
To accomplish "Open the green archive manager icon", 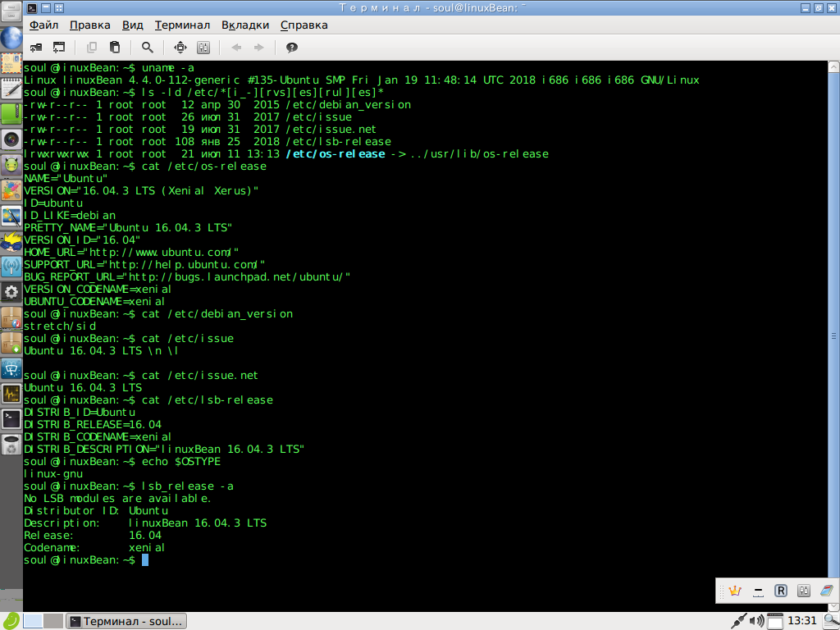I will pyautogui.click(x=11, y=113).
